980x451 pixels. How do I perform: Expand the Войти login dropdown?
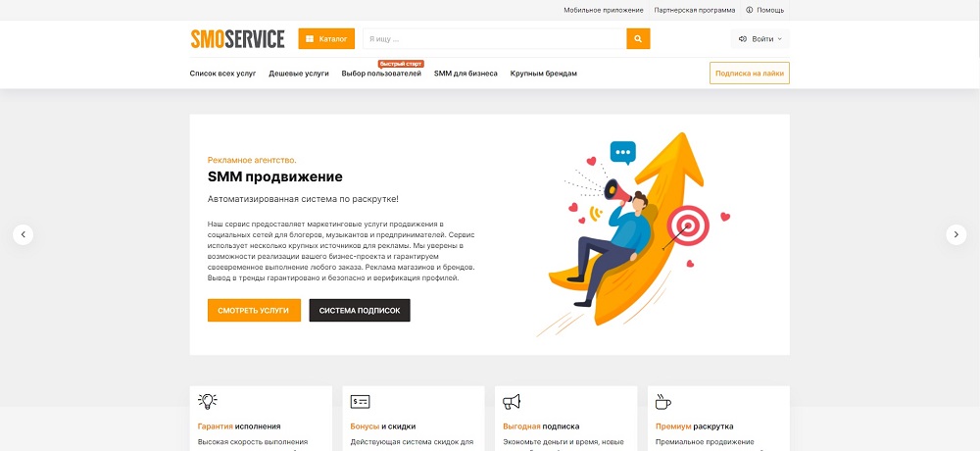pyautogui.click(x=760, y=39)
